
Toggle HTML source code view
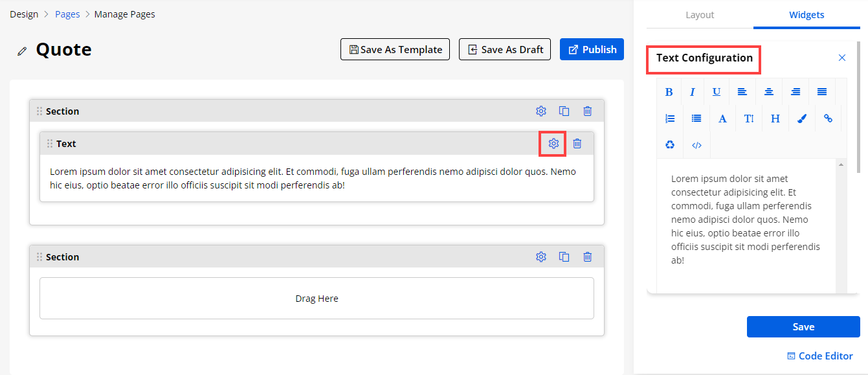pyautogui.click(x=696, y=145)
